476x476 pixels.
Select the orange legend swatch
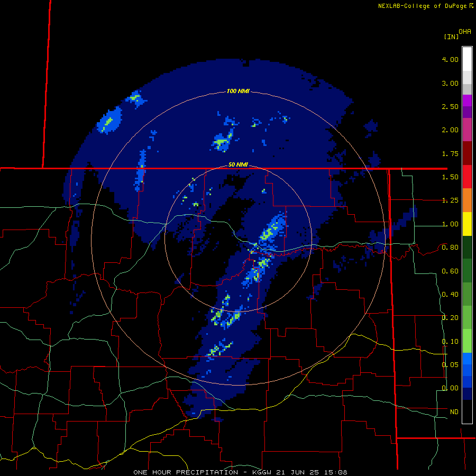click(467, 200)
